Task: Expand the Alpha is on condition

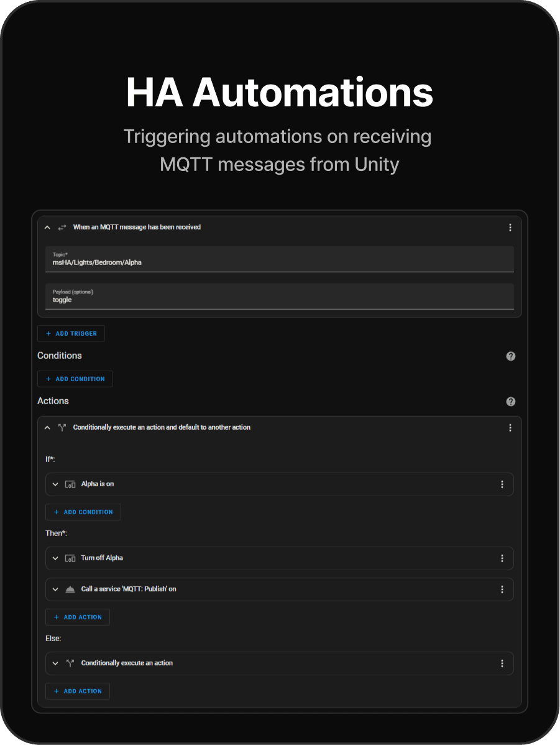Action: pos(55,484)
